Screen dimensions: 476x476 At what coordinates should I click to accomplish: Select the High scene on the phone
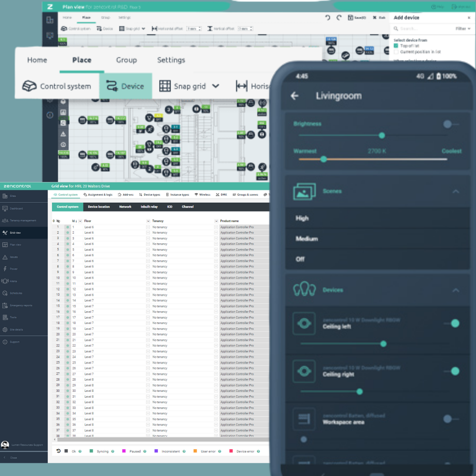click(377, 218)
